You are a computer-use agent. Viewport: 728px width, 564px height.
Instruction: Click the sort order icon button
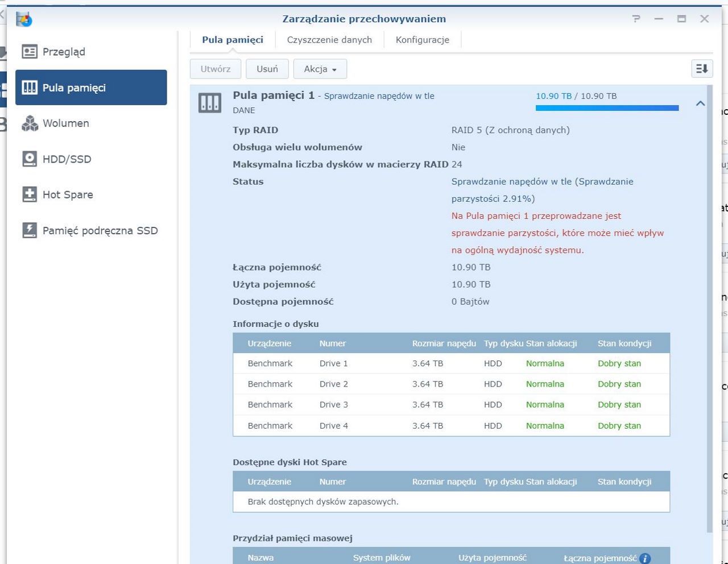pos(702,69)
